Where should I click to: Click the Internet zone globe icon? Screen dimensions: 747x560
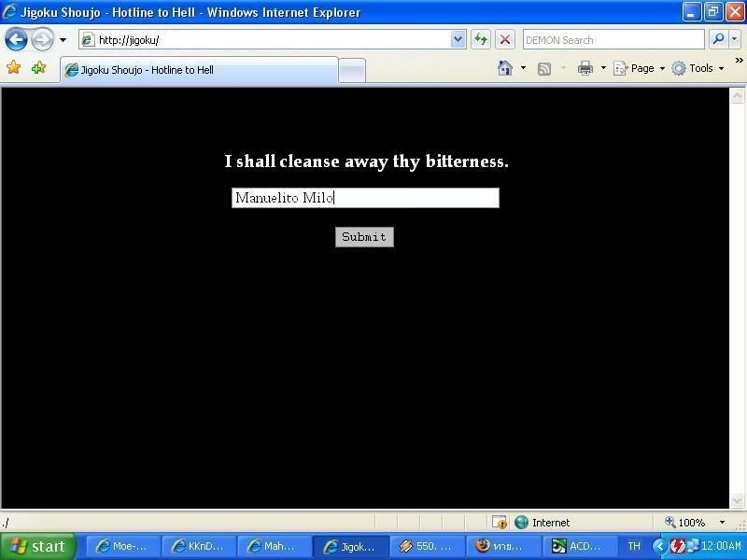[521, 522]
